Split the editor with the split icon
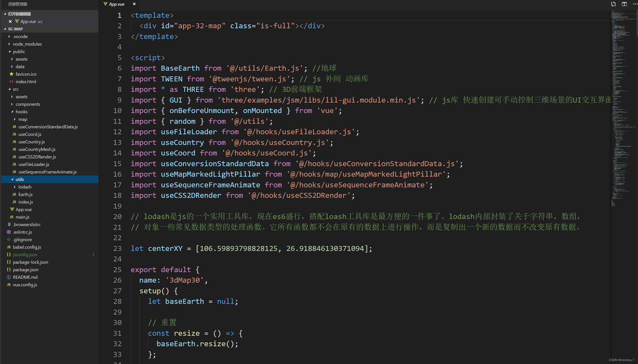 624,4
